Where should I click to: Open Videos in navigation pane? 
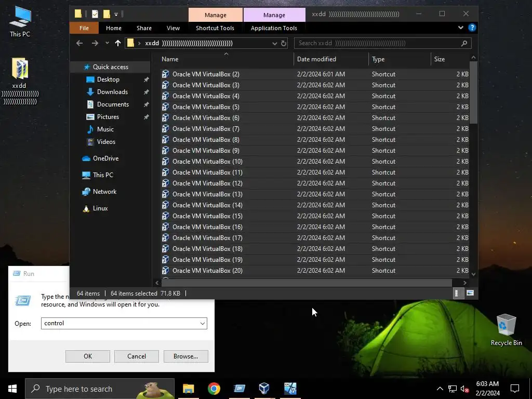click(106, 142)
